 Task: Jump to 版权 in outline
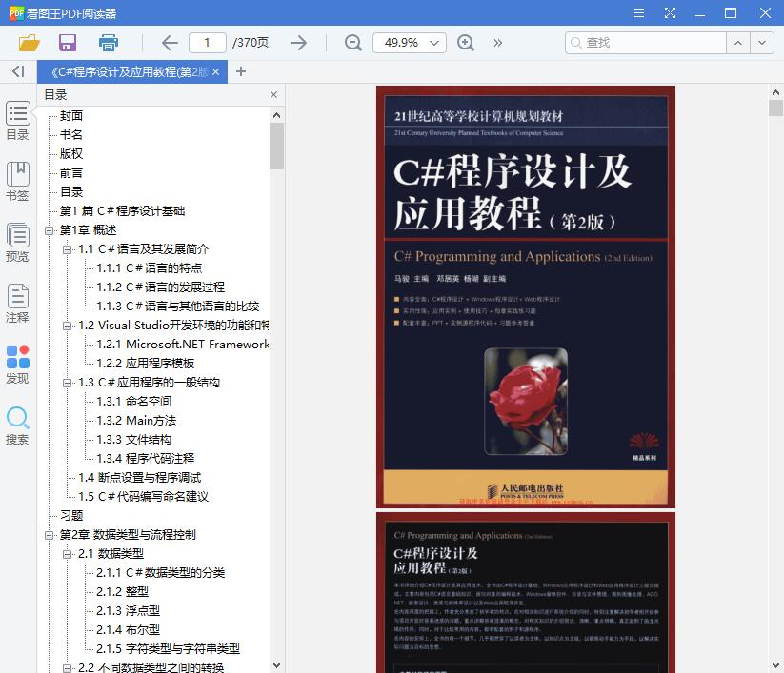(71, 154)
